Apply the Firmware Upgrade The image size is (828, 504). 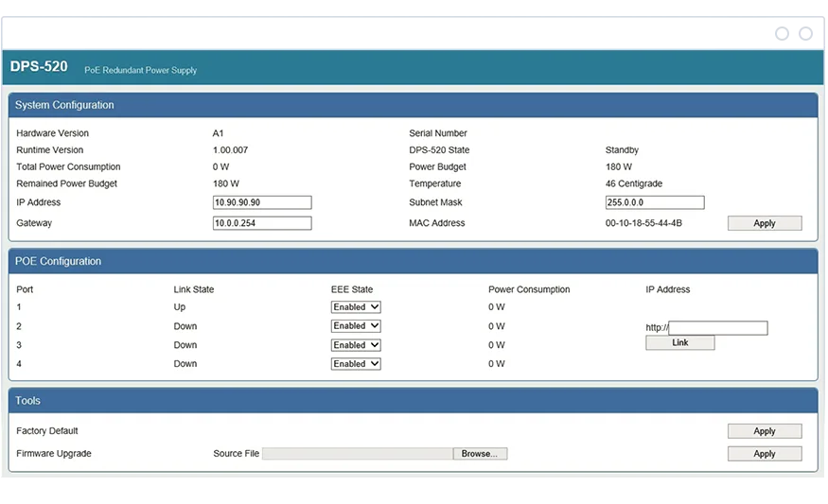pos(764,454)
